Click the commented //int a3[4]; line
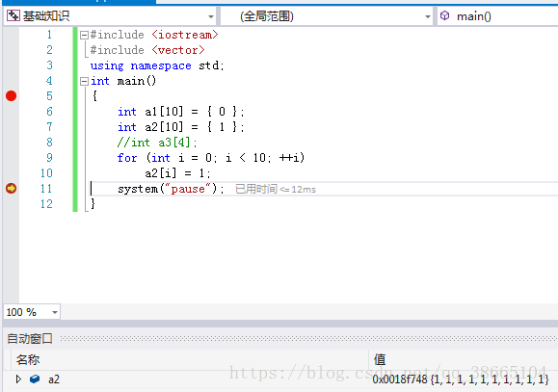558x392 pixels. 157,143
